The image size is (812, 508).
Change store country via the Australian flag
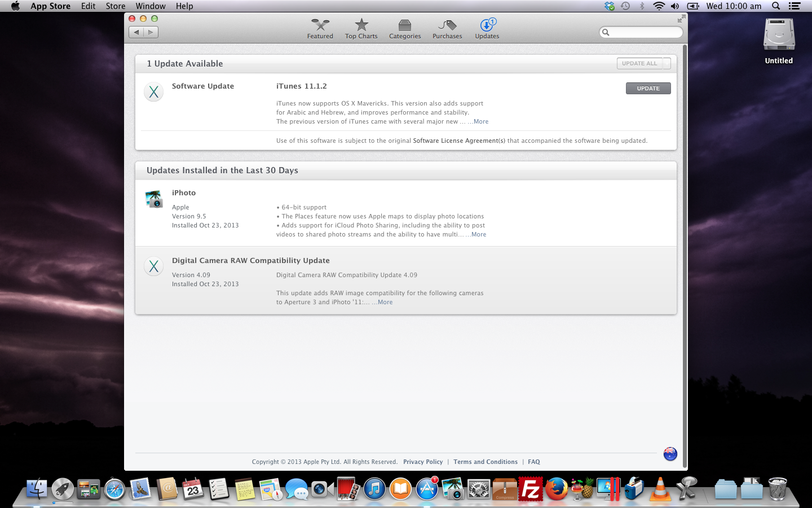tap(670, 454)
